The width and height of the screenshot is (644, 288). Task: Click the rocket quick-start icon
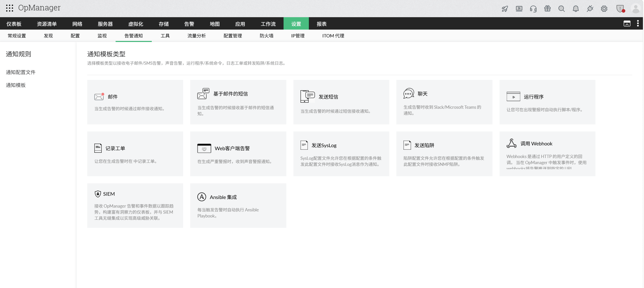(x=505, y=9)
